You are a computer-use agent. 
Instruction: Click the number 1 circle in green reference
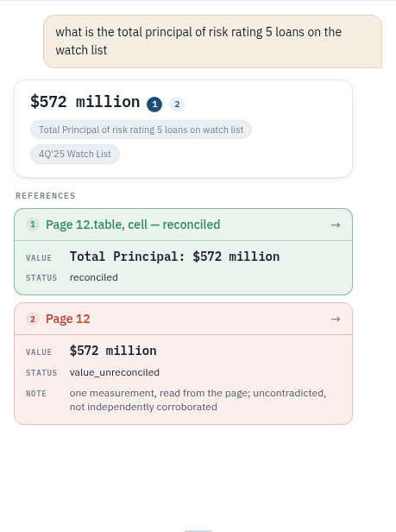33,225
